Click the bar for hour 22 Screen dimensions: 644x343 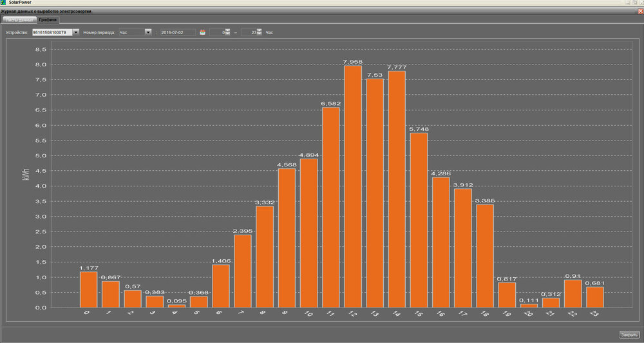click(573, 293)
